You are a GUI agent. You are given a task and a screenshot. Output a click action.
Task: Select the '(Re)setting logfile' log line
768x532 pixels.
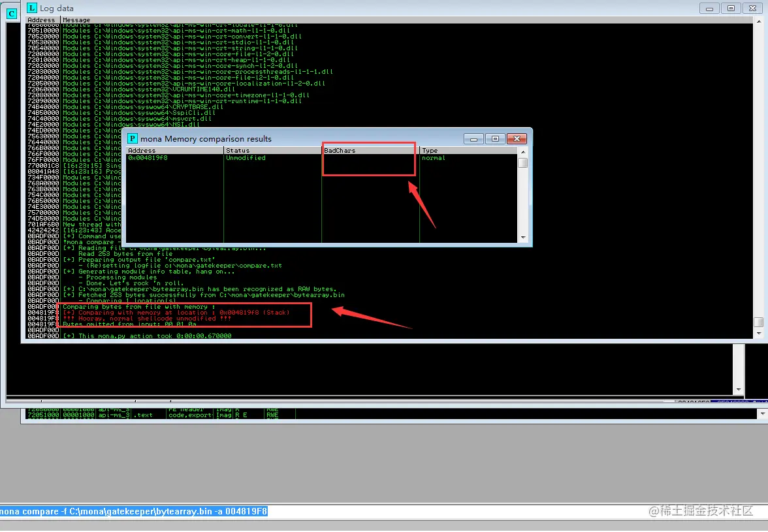(x=180, y=265)
